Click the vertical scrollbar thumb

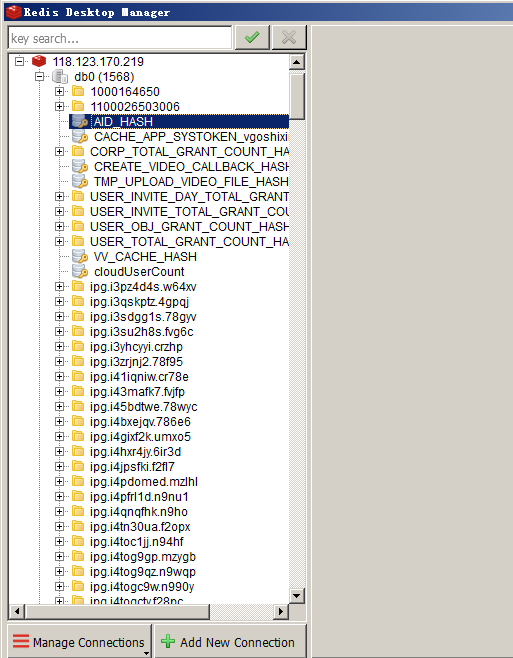point(297,97)
